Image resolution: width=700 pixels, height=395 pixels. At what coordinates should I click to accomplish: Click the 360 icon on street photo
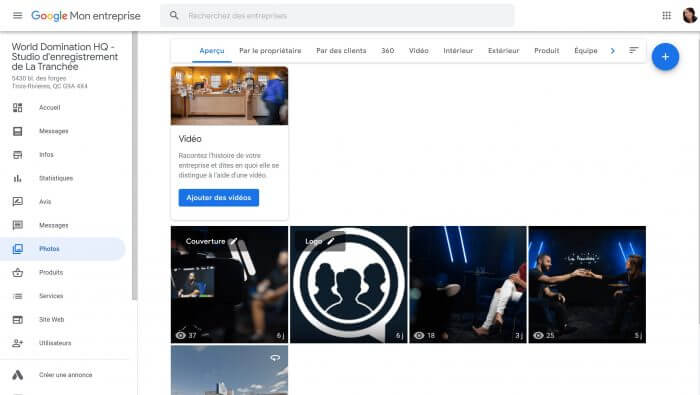click(x=275, y=358)
